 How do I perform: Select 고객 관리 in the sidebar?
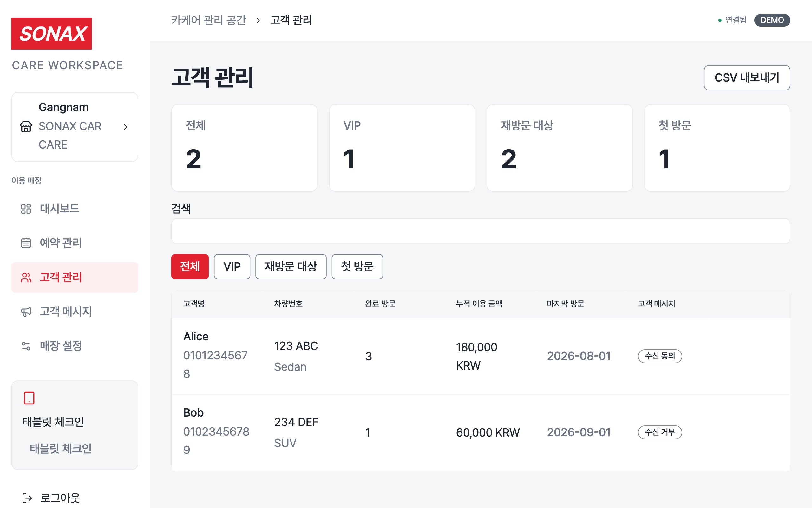75,277
